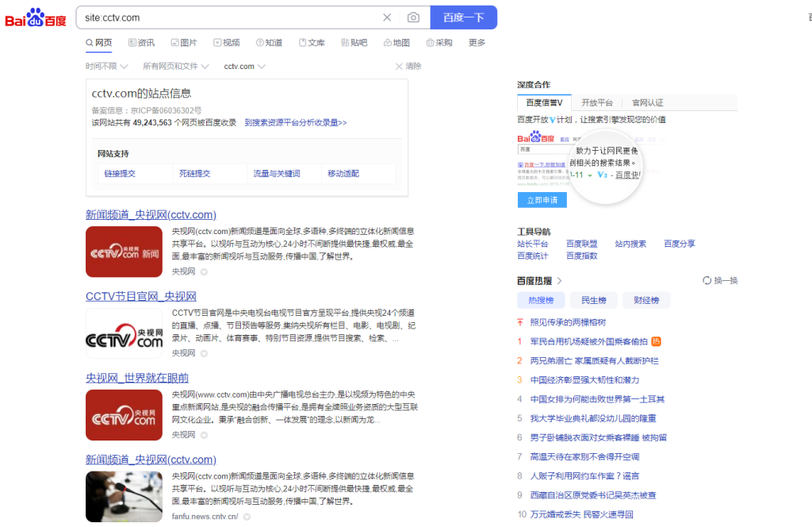Refresh hot searches with the 换一换 icon
The height and width of the screenshot is (527, 812).
click(x=706, y=279)
